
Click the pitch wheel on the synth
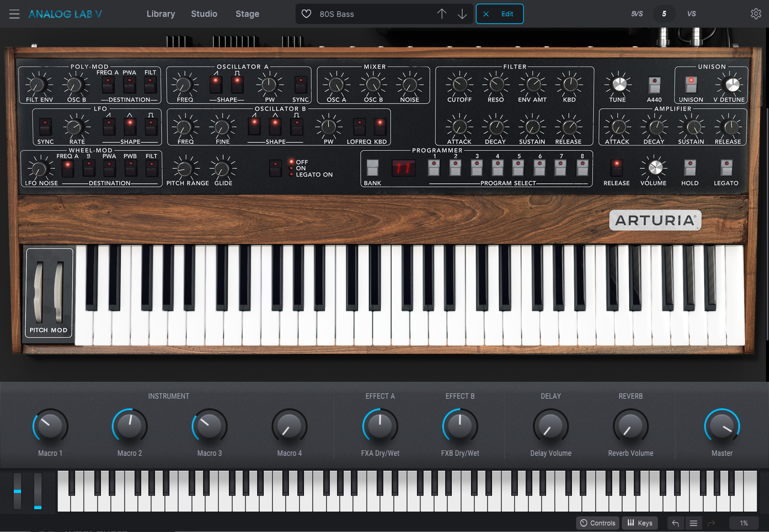click(40, 292)
